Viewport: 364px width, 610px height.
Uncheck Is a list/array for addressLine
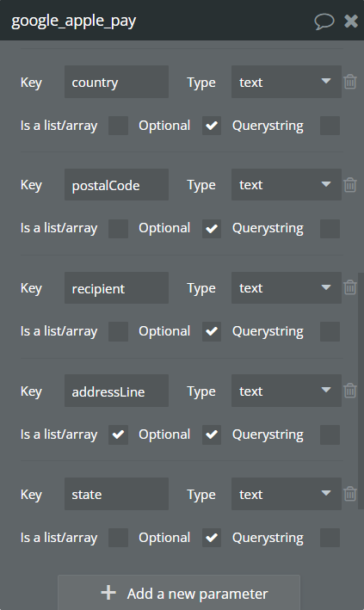pyautogui.click(x=118, y=434)
